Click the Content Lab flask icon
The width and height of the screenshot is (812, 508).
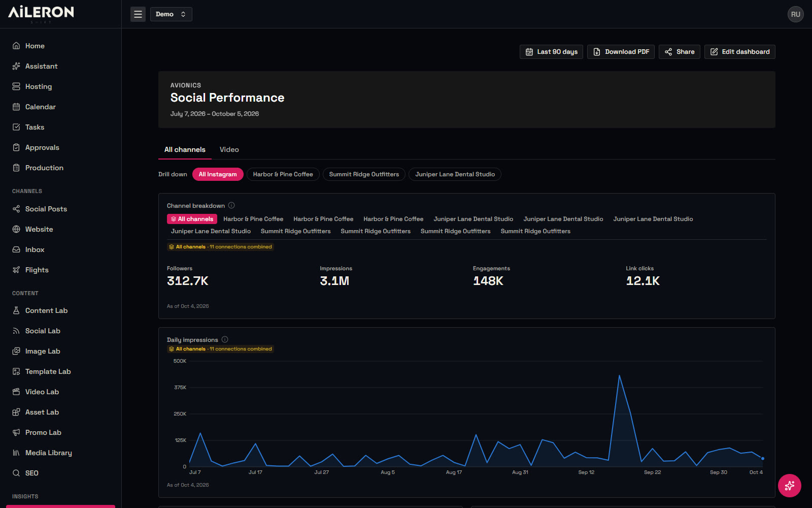coord(16,310)
